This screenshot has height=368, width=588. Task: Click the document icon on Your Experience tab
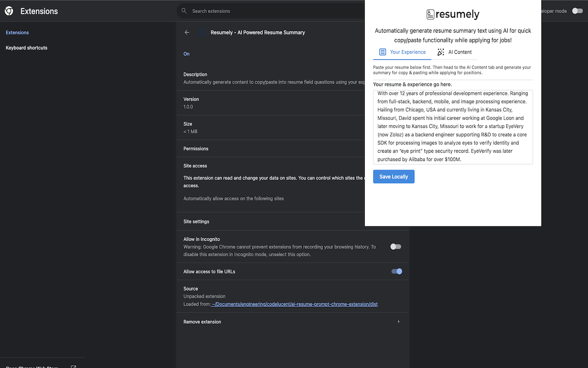click(382, 52)
